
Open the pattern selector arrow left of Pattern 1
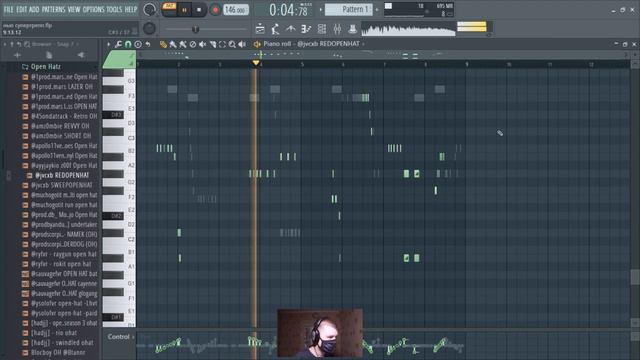320,9
